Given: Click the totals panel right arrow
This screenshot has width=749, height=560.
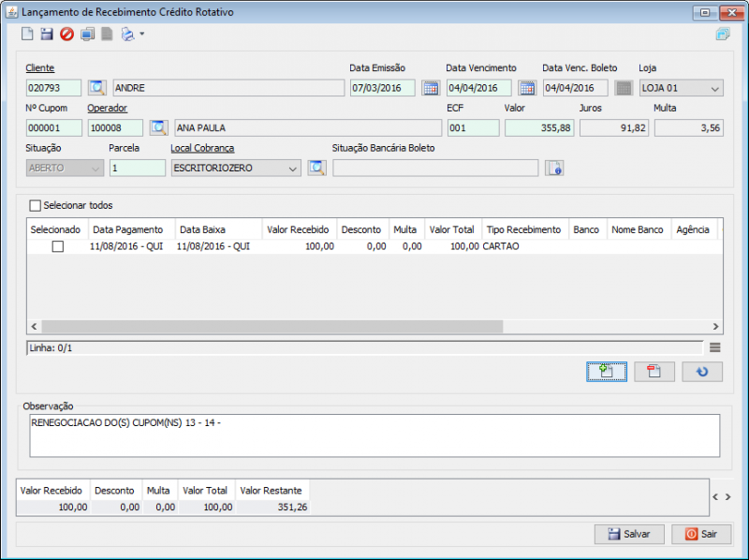Looking at the screenshot, I should 728,497.
